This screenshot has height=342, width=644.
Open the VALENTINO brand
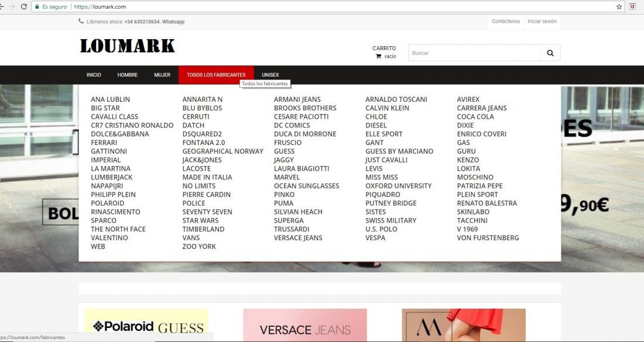coord(109,237)
